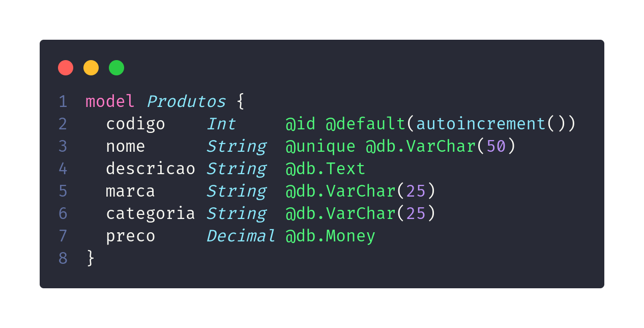Click the red close dot
The image size is (644, 328).
coord(66,68)
